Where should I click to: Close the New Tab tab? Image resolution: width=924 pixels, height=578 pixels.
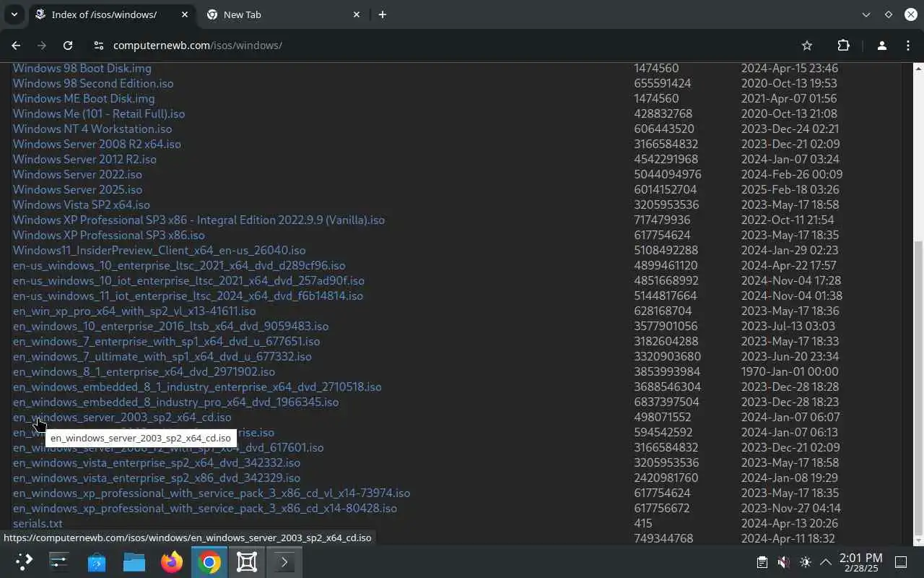click(x=357, y=14)
